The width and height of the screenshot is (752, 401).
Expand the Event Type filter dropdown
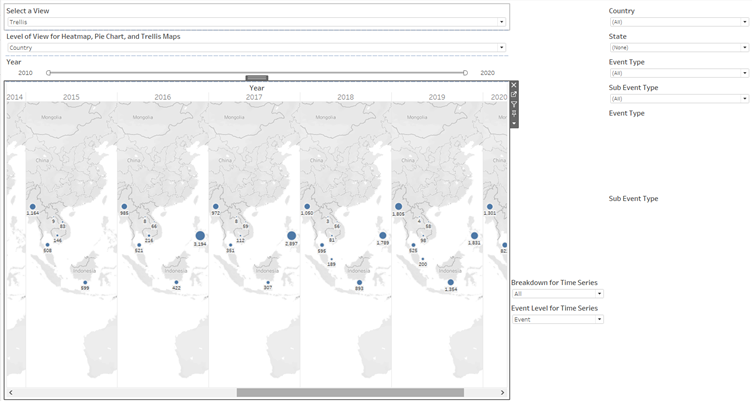pyautogui.click(x=678, y=73)
